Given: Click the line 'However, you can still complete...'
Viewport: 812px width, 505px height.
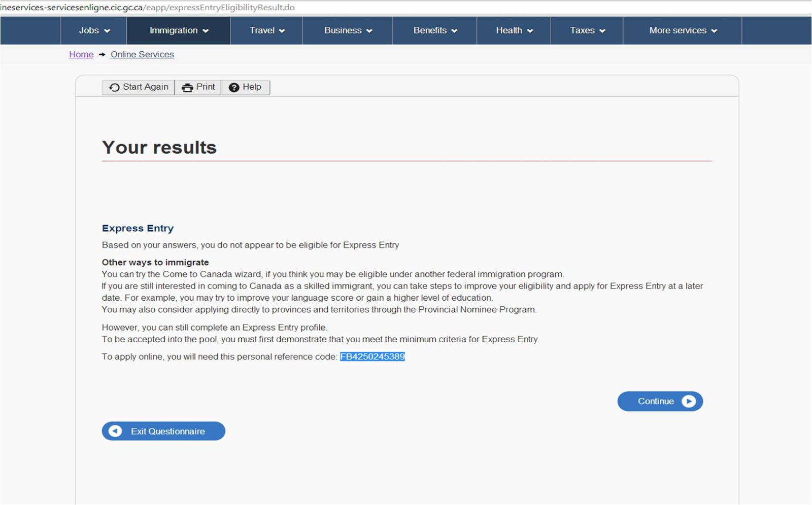Looking at the screenshot, I should pyautogui.click(x=215, y=328).
